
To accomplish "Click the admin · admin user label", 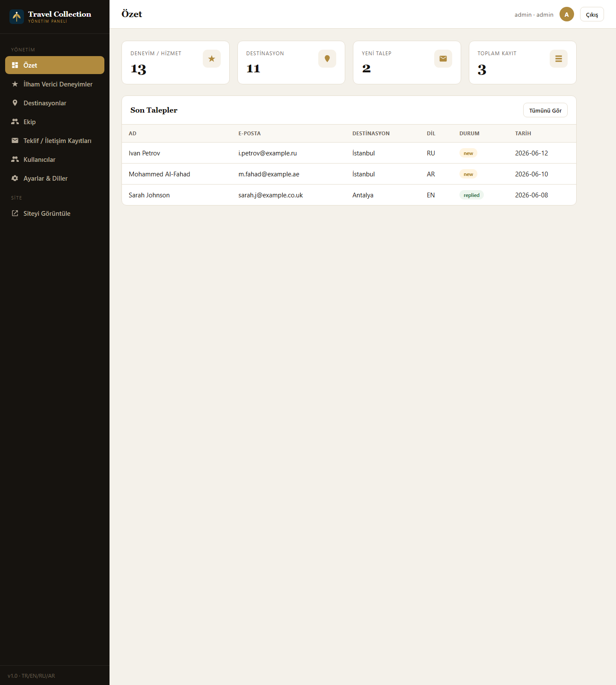I will coord(534,15).
